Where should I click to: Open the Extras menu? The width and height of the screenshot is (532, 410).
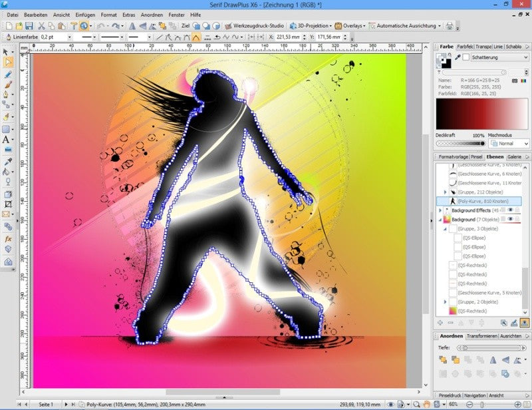(x=128, y=15)
